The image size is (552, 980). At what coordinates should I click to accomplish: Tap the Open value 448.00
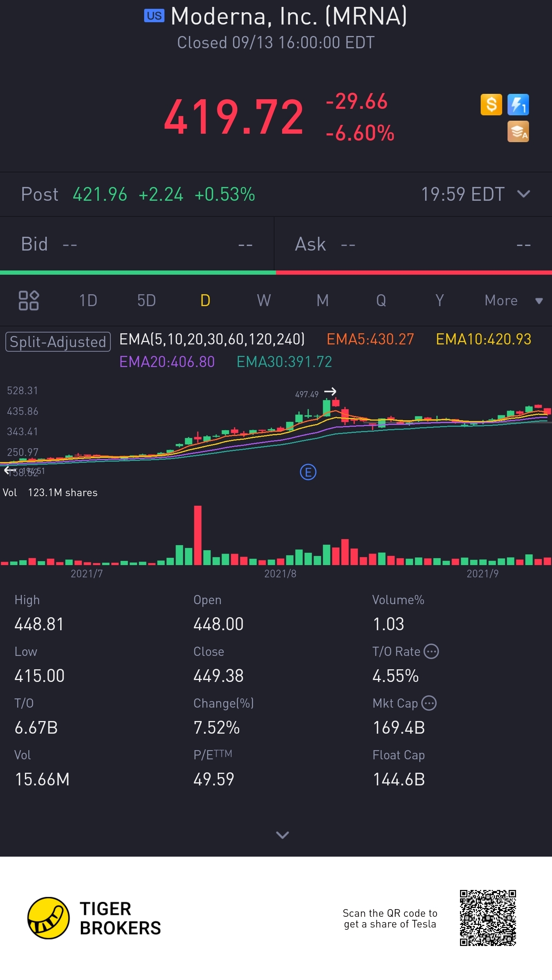[219, 624]
